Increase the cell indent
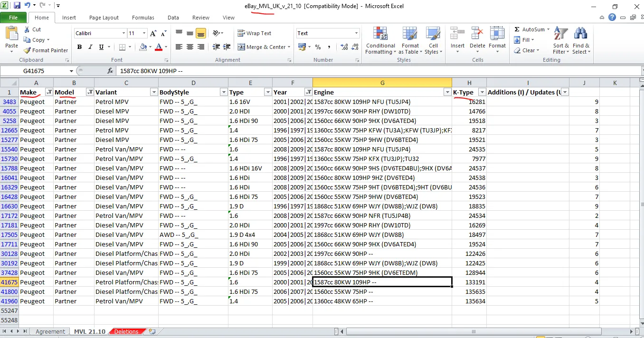The image size is (644, 338). pos(227,47)
